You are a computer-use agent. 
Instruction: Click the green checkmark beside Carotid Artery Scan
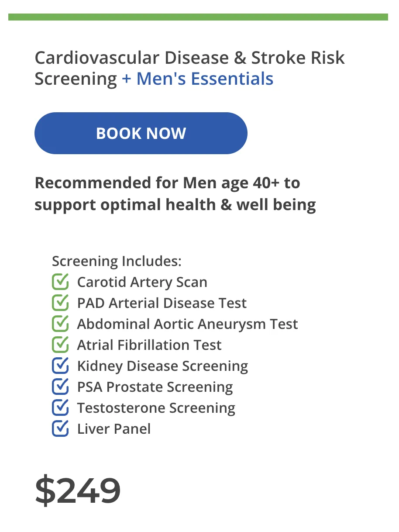coord(60,282)
